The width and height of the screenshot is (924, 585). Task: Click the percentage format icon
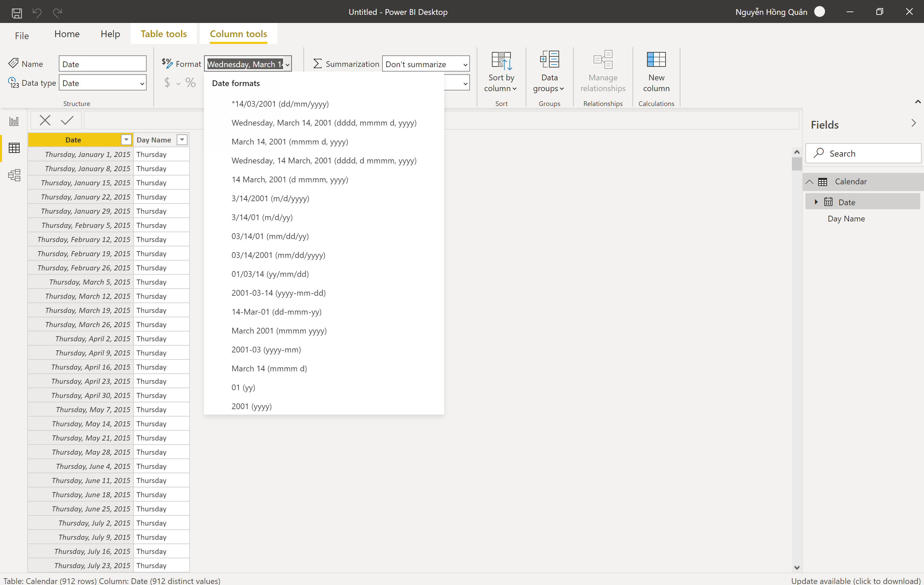(x=191, y=82)
